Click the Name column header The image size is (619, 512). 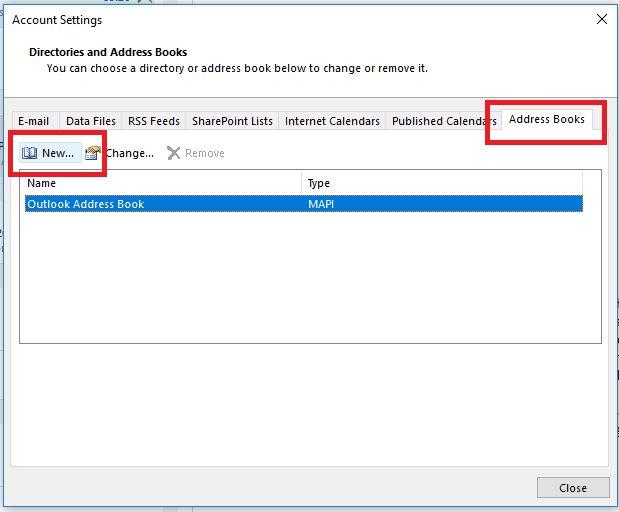click(160, 183)
